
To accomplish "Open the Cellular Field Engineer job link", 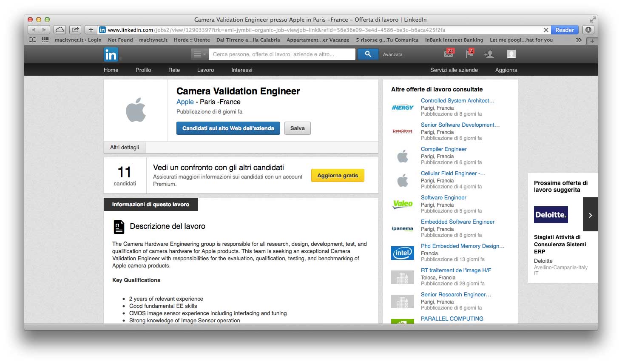I will (x=453, y=173).
